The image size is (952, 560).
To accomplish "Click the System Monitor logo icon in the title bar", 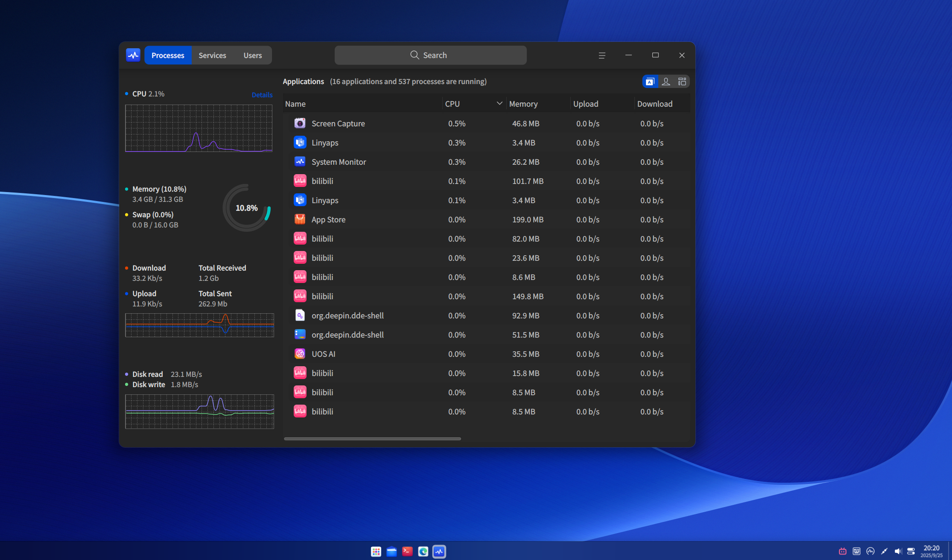I will 133,55.
